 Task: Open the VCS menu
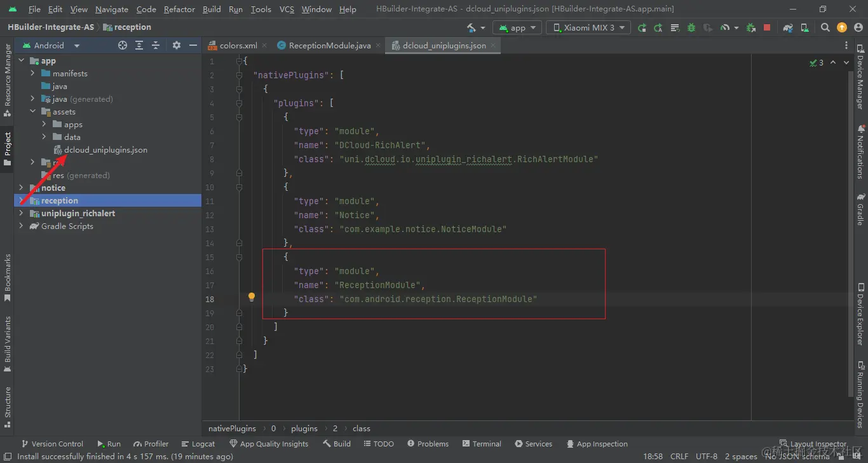(287, 9)
